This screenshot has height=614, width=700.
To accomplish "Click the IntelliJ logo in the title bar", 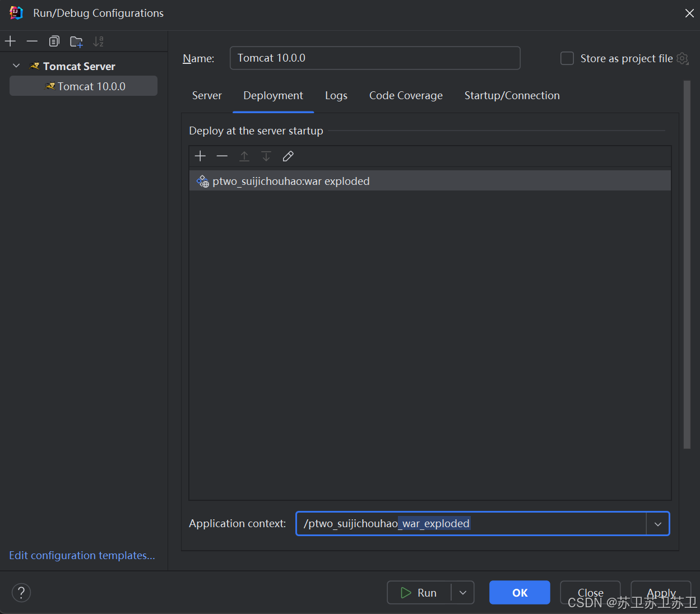I will pos(16,13).
